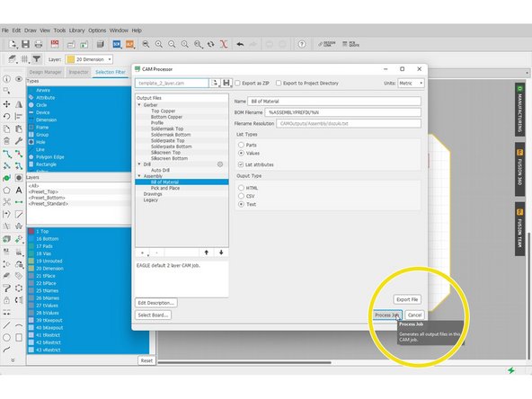Select the Parts list type radio
Screen dimensions: 532x399
(x=241, y=145)
